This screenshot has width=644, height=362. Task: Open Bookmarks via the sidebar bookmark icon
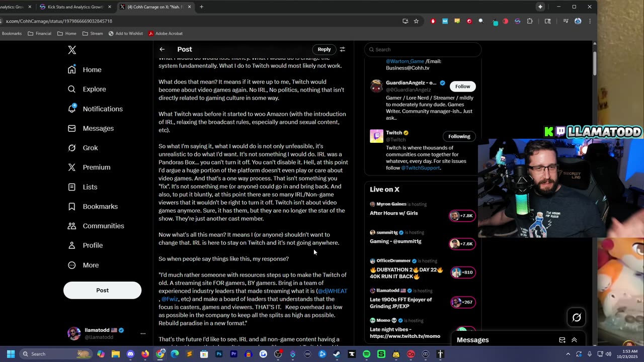[x=72, y=207]
